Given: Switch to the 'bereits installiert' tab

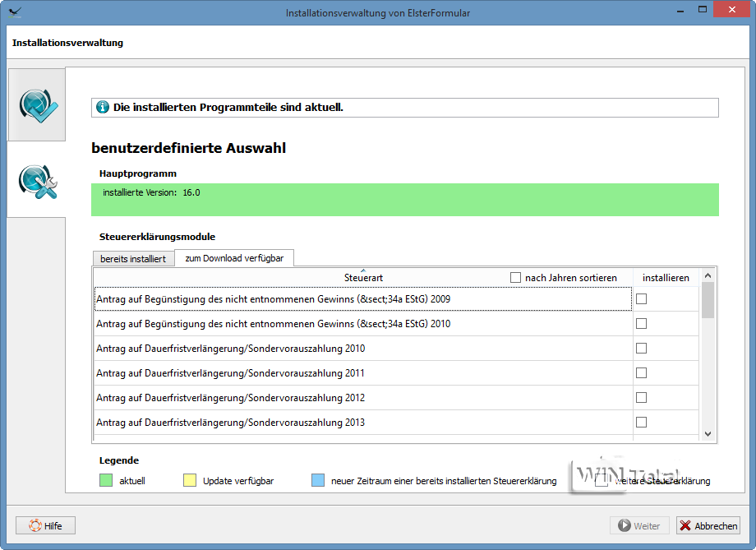Looking at the screenshot, I should pyautogui.click(x=133, y=259).
